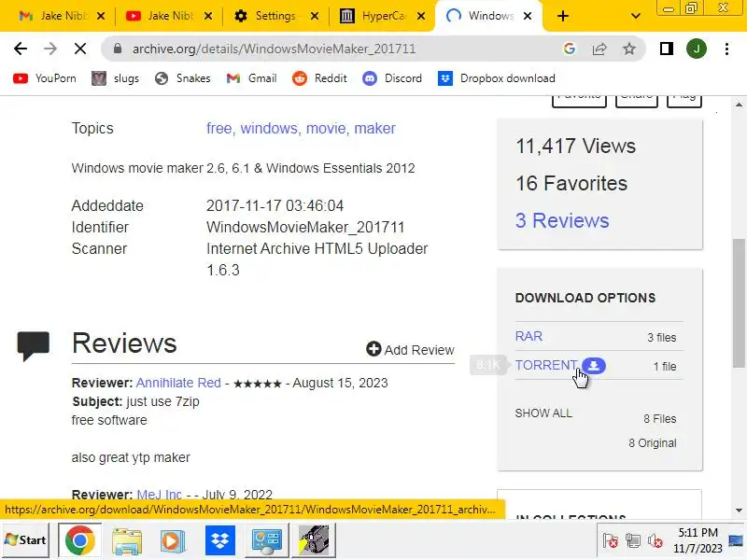Open the last taskbar application icon

(x=314, y=540)
